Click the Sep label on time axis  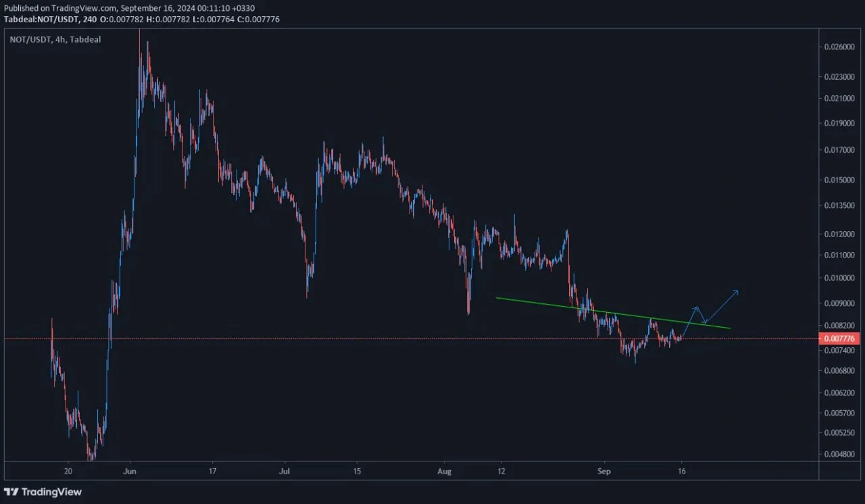point(604,472)
